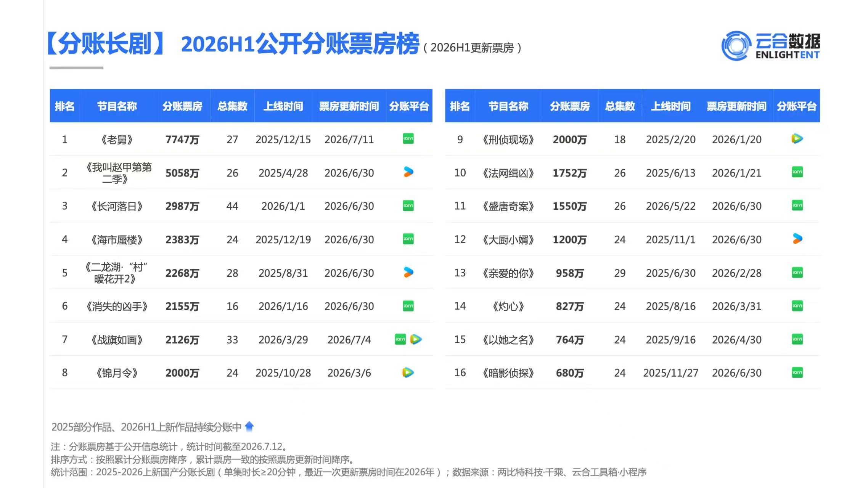Click the iQIYI icon in 《长河落日》 row
This screenshot has height=488, width=868.
pos(408,206)
